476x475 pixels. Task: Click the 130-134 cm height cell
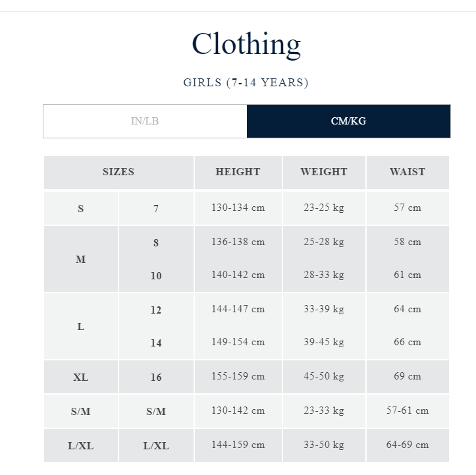pyautogui.click(x=238, y=208)
